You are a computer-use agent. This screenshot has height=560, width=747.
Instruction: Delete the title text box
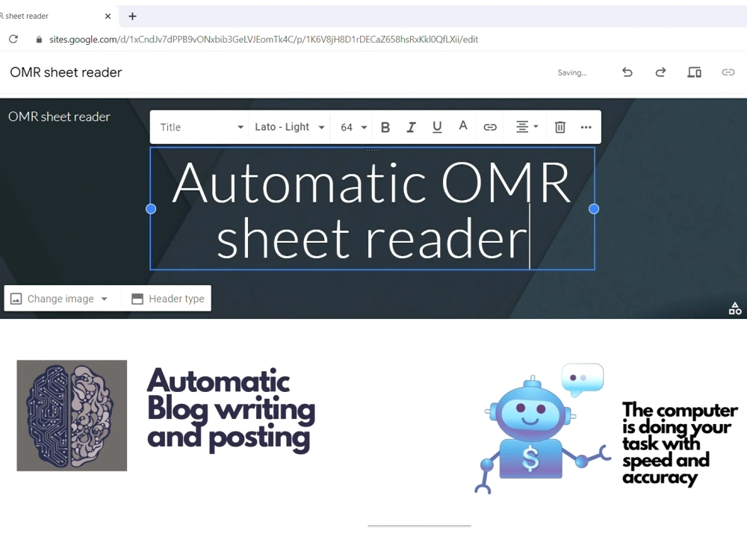pos(560,127)
